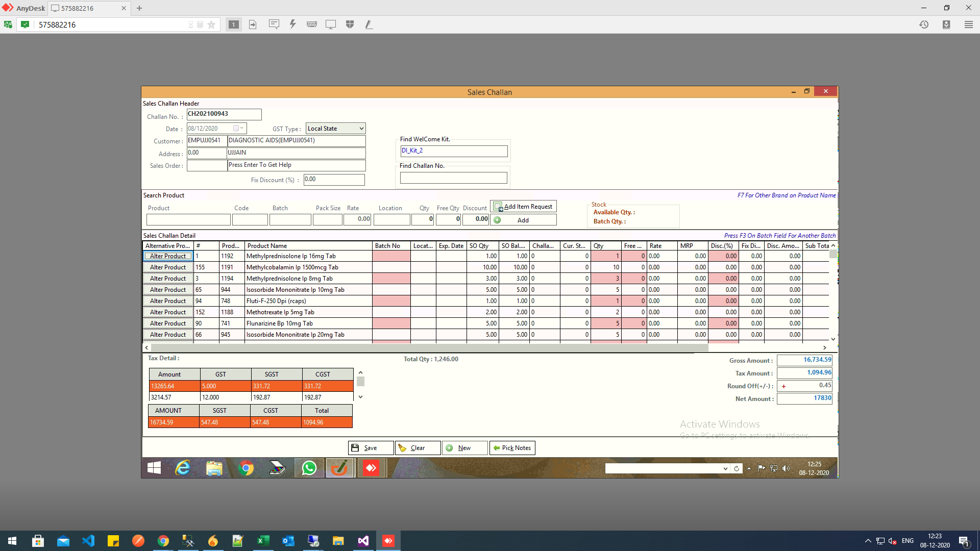Open the challan Date picker dropdown
This screenshot has height=551, width=980.
238,129
